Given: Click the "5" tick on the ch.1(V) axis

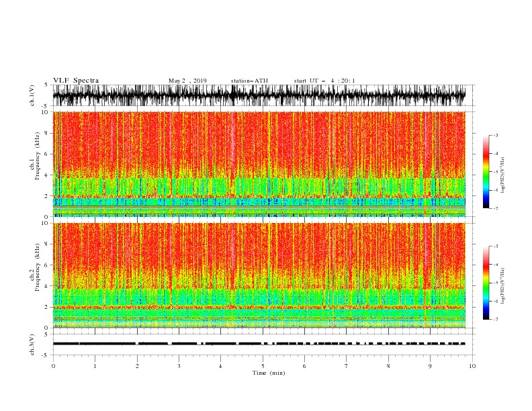Looking at the screenshot, I should pyautogui.click(x=46, y=85).
